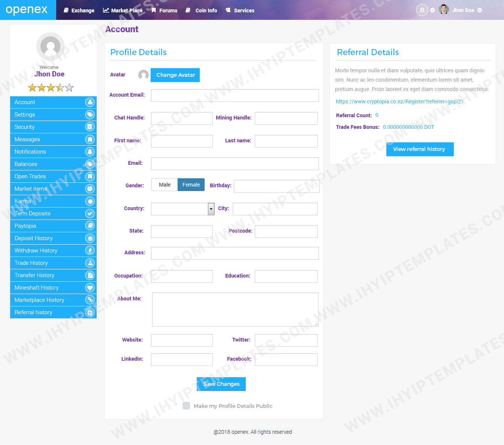The height and width of the screenshot is (445, 504).
Task: Click the user icon beside Account in sidebar
Action: click(x=90, y=102)
